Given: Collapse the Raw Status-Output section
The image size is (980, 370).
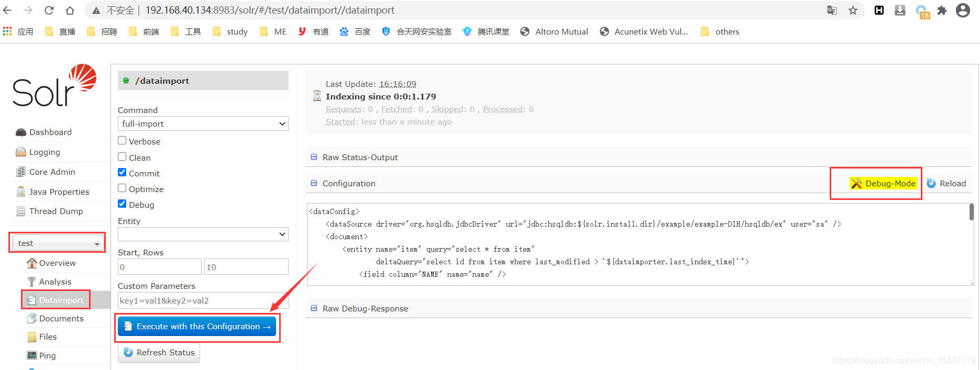Looking at the screenshot, I should pyautogui.click(x=314, y=157).
